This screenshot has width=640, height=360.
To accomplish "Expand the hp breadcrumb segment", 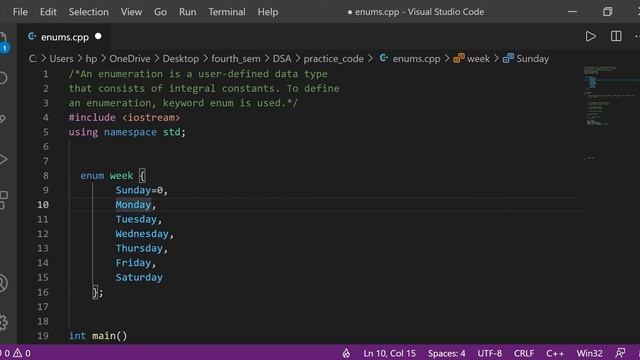I will click(x=91, y=59).
